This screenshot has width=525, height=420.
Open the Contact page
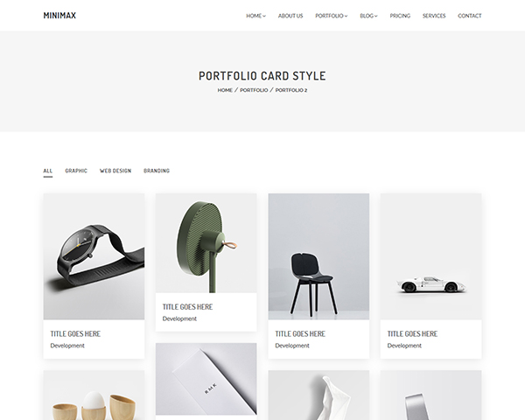coord(469,16)
